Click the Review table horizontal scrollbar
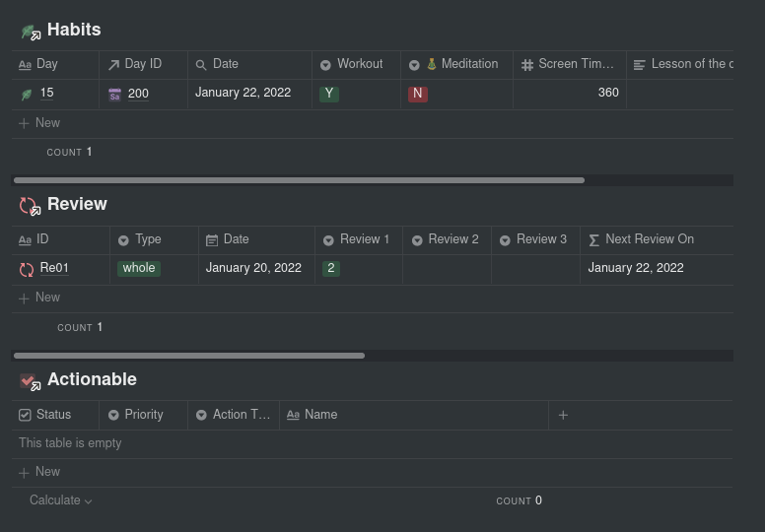Screen dimensions: 765x532 189,356
